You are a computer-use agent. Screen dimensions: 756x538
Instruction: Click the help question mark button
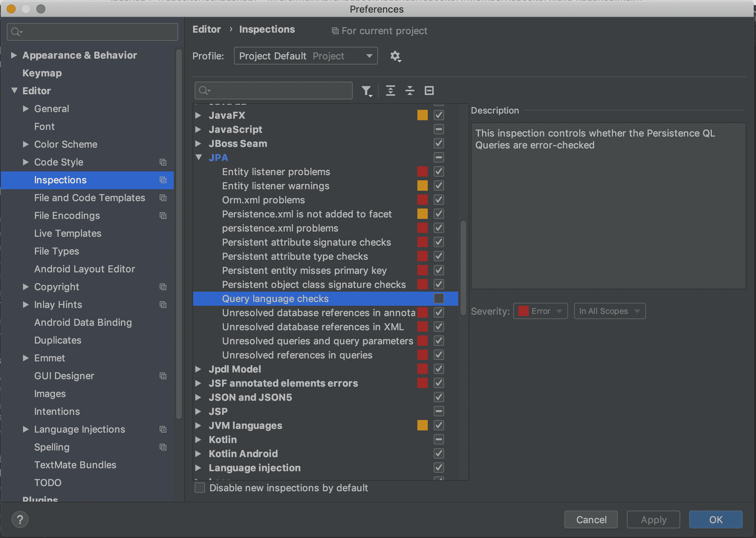[20, 519]
